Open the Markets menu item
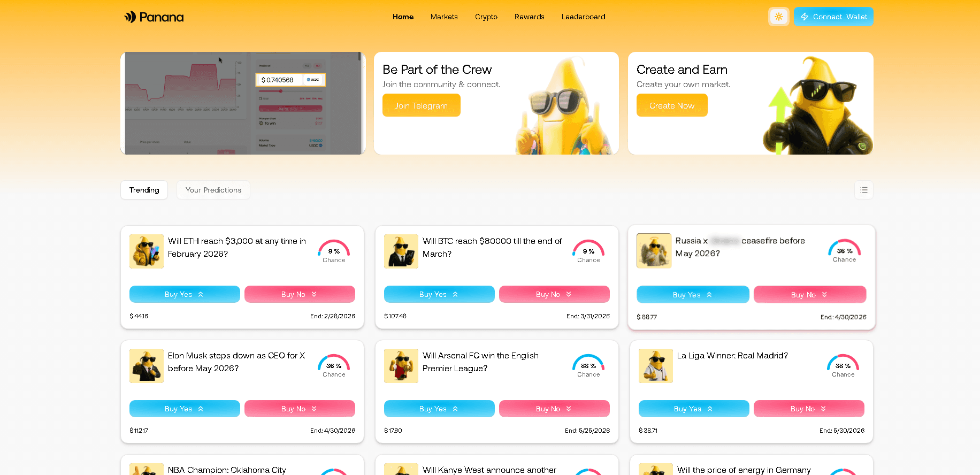The width and height of the screenshot is (980, 475). pyautogui.click(x=444, y=17)
